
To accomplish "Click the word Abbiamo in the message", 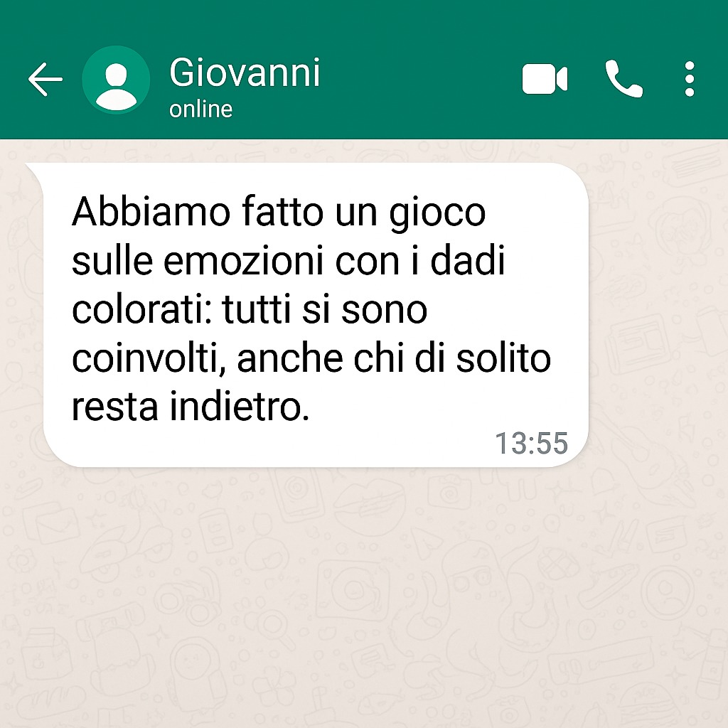I will tap(151, 212).
